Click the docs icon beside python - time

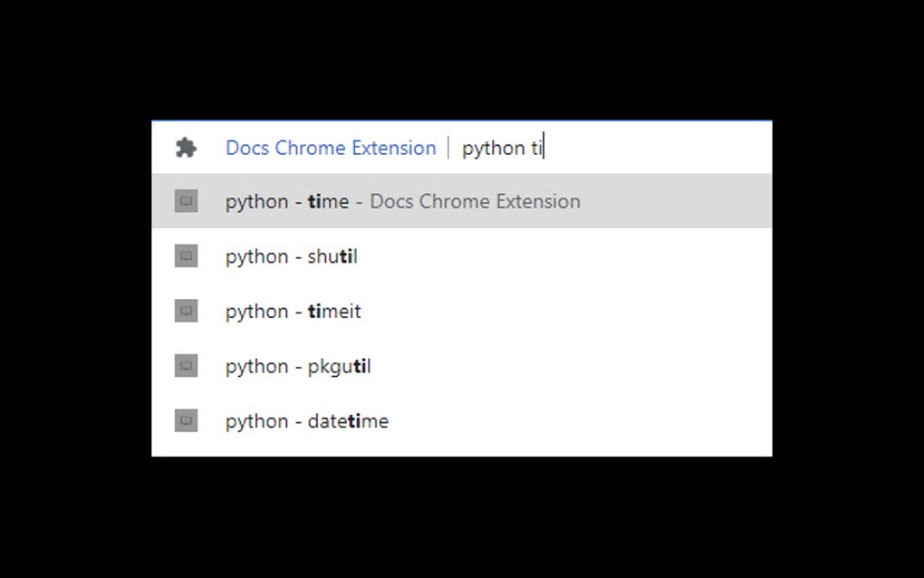186,201
